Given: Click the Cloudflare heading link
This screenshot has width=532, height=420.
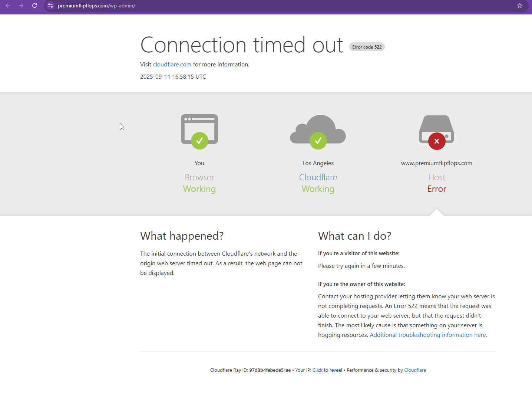Looking at the screenshot, I should point(318,177).
